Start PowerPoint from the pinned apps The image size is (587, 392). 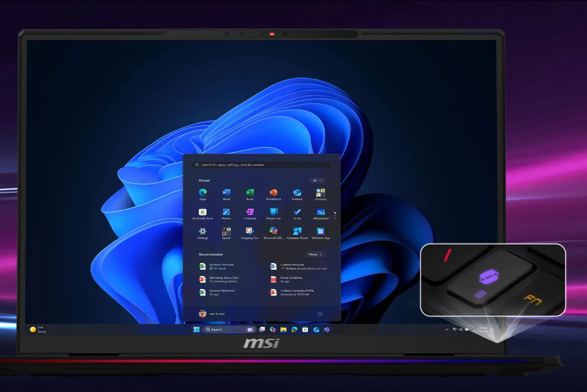click(273, 194)
